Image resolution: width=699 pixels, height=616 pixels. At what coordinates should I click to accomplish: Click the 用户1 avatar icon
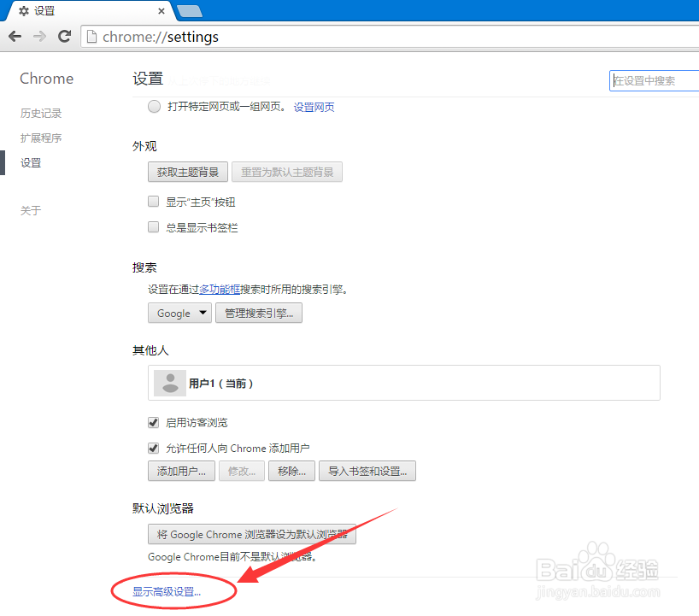pyautogui.click(x=170, y=383)
